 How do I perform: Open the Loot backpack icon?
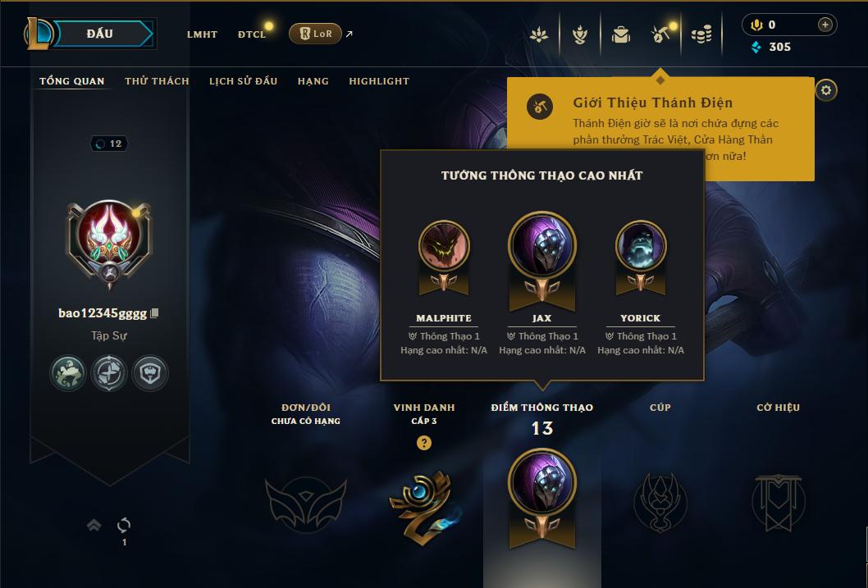620,34
